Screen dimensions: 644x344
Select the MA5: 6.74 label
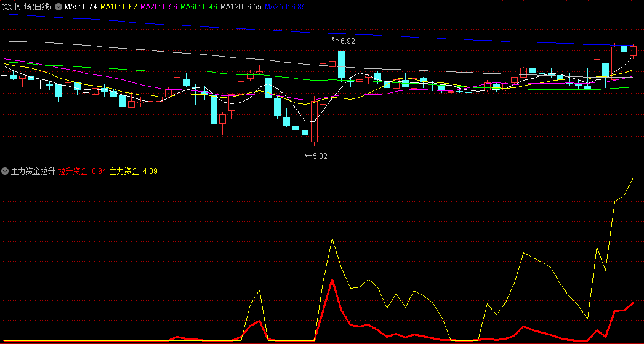[x=81, y=7]
